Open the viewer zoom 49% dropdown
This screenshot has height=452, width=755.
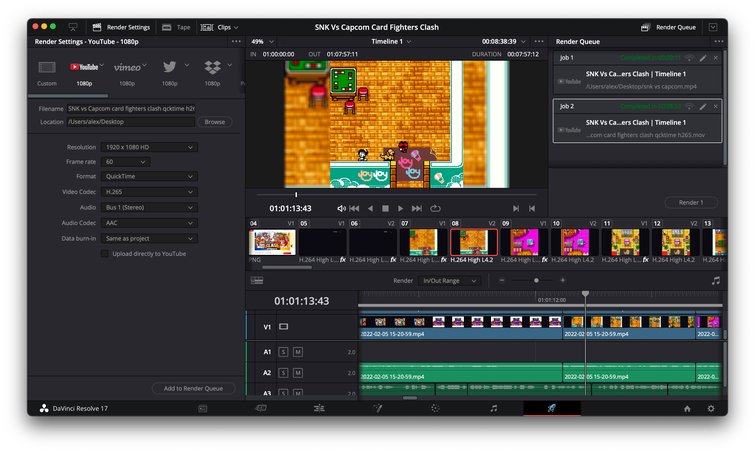point(263,42)
